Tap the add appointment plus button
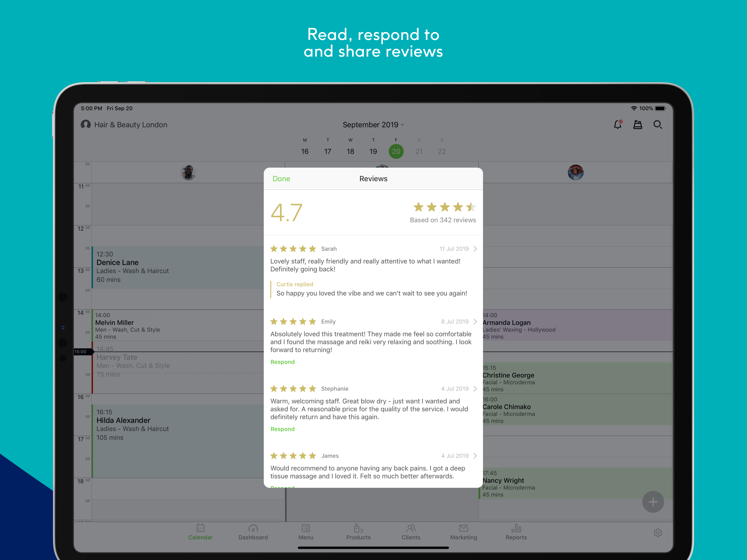This screenshot has width=747, height=560. (x=653, y=501)
